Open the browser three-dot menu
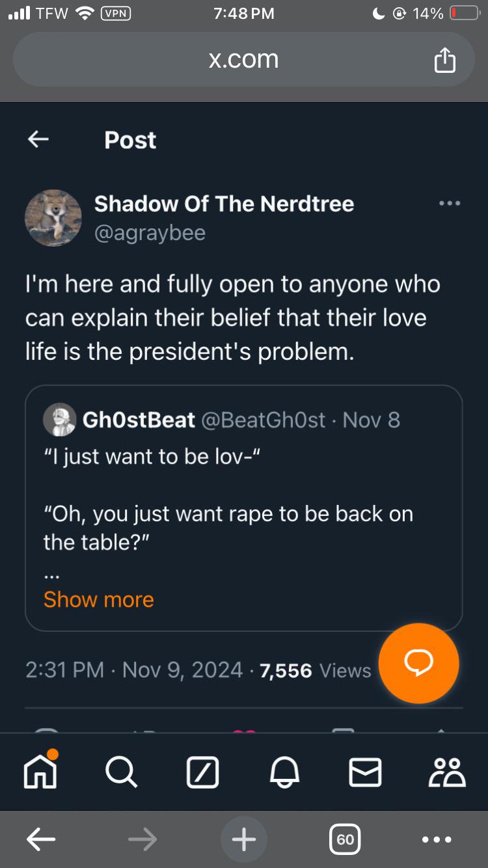 point(436,839)
